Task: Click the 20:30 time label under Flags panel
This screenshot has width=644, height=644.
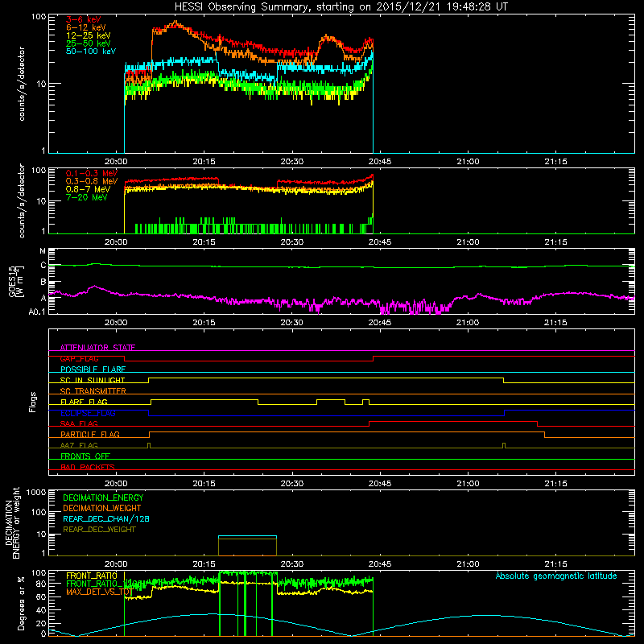Action: click(292, 484)
